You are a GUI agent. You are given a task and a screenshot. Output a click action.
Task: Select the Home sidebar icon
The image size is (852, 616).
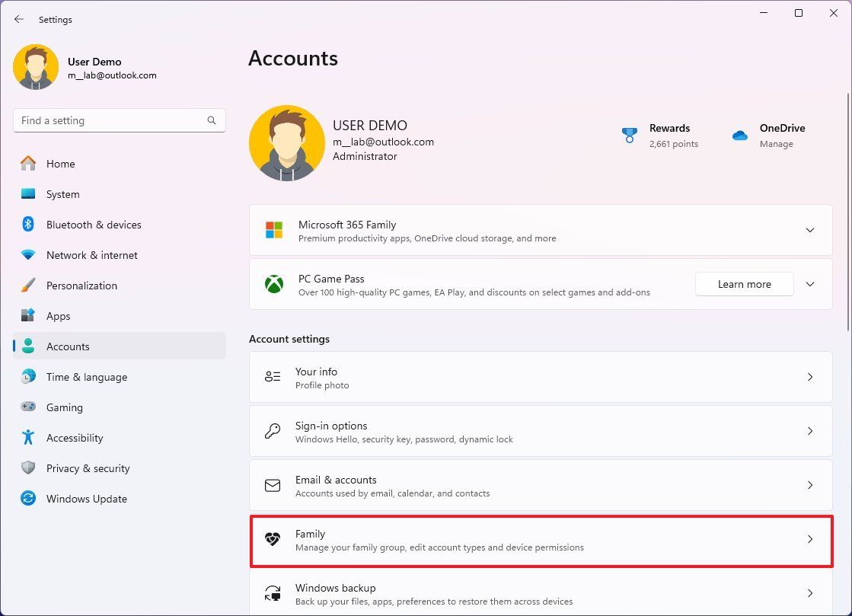28,164
